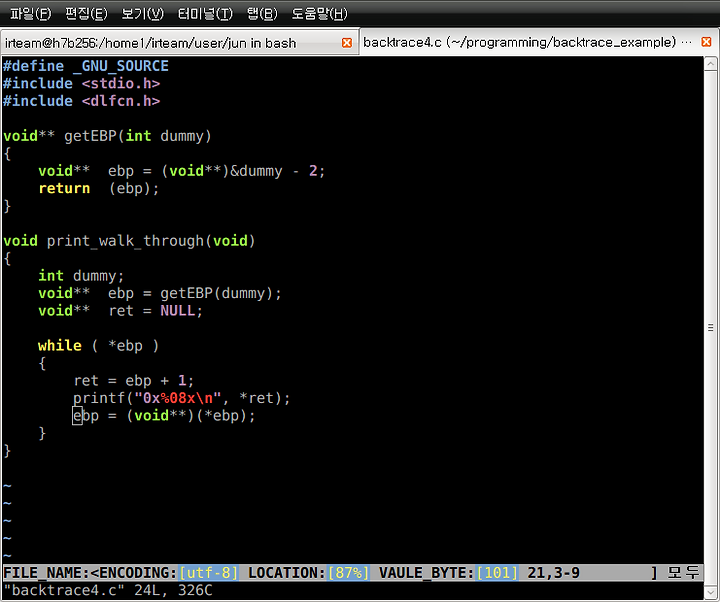Click the '#include <dlfcn.h>' line
720x602 pixels.
(x=81, y=101)
